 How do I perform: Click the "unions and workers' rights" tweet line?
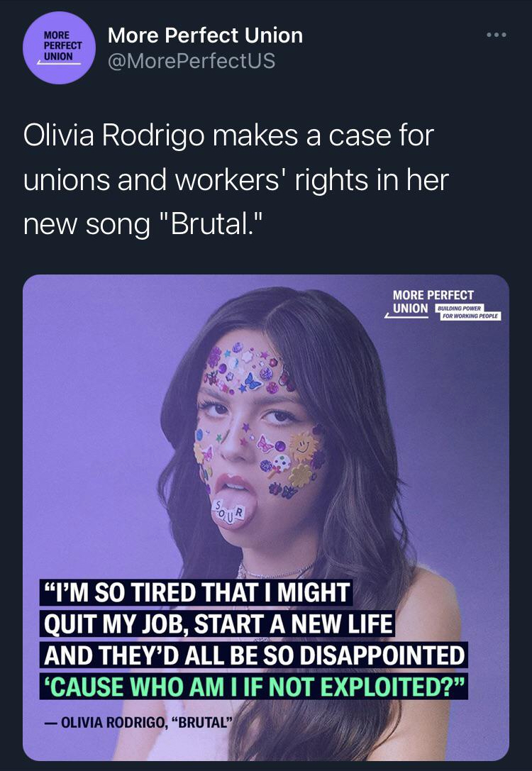[235, 179]
